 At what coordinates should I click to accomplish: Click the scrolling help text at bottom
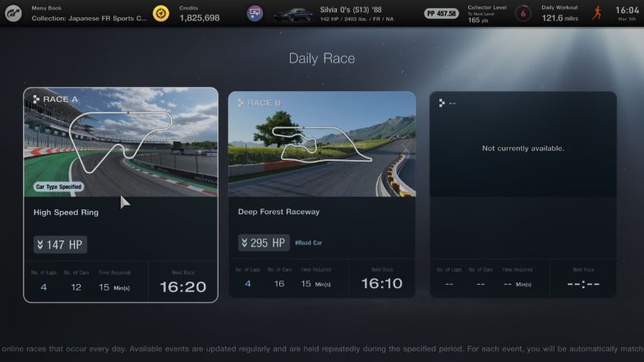[x=322, y=349]
